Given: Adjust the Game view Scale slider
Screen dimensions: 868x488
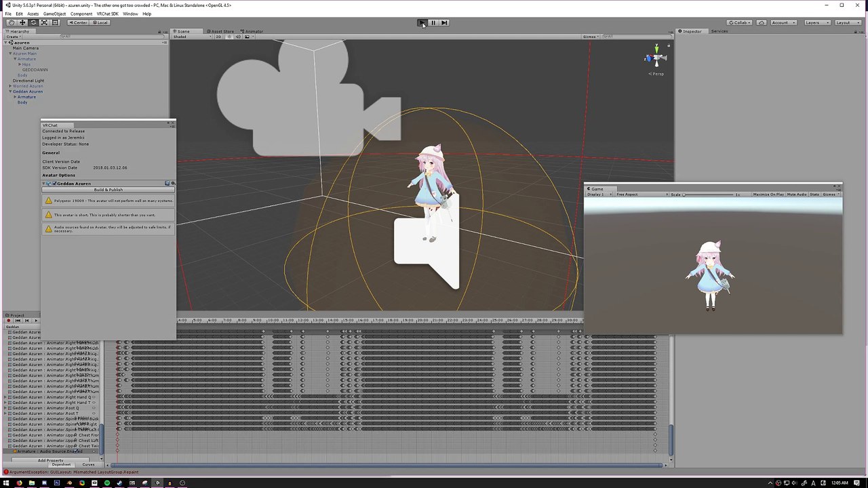Looking at the screenshot, I should pyautogui.click(x=709, y=195).
